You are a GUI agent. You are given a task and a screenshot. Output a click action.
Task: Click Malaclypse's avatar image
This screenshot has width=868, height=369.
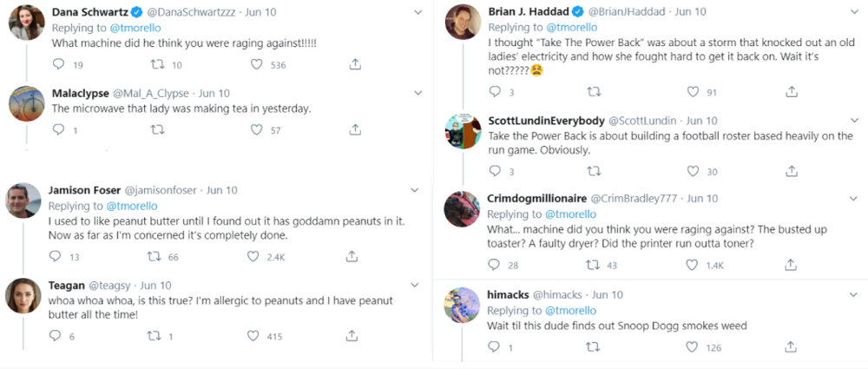coord(26,104)
